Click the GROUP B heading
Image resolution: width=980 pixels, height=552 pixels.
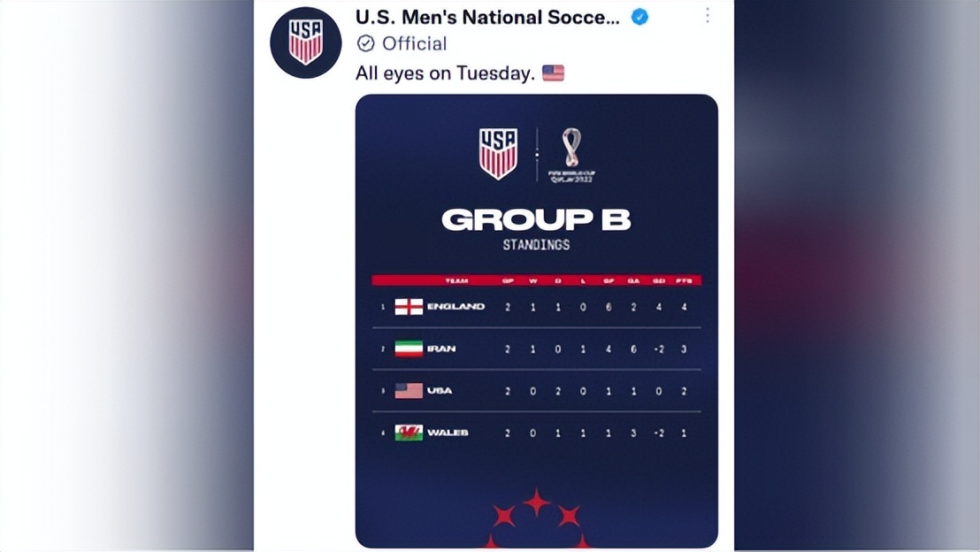[x=536, y=219]
